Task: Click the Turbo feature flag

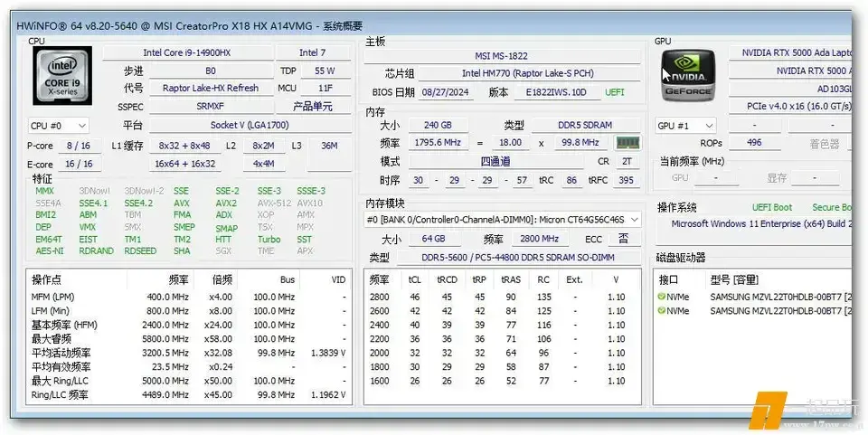Action: [x=269, y=239]
